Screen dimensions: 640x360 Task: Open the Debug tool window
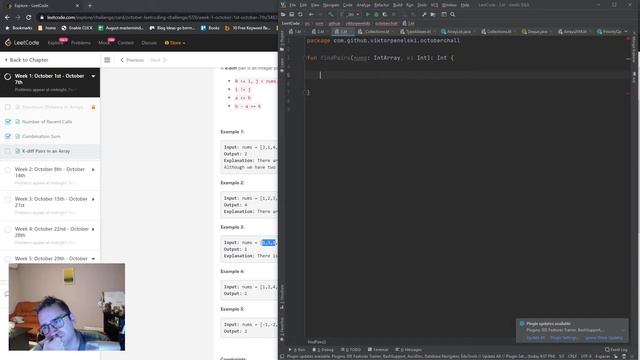coord(323,350)
